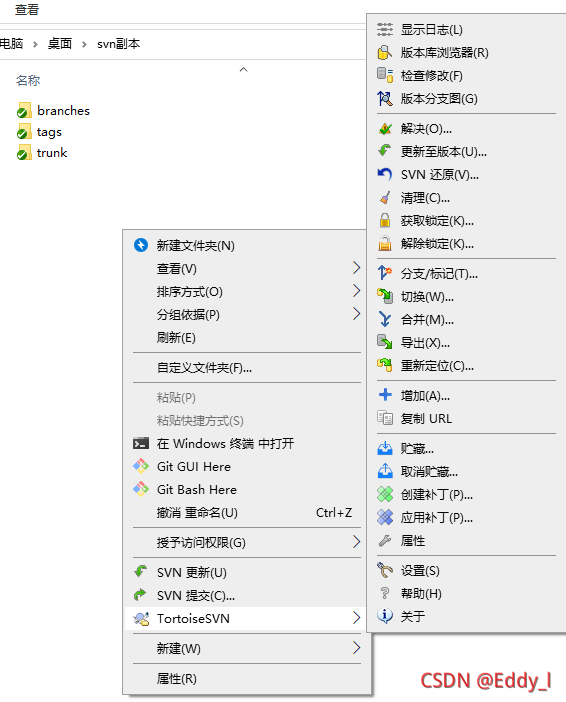The height and width of the screenshot is (702, 566).
Task: Click the Merge (合并) icon
Action: click(x=385, y=319)
